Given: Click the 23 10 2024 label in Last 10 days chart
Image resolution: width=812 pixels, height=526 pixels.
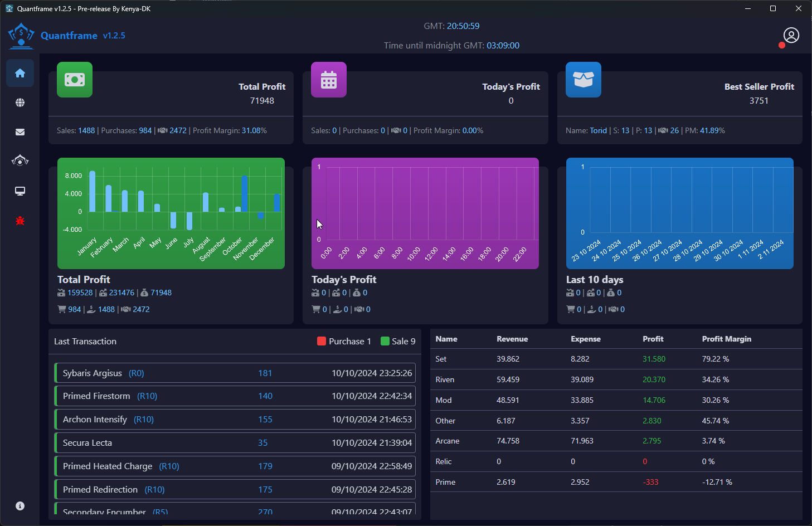Looking at the screenshot, I should click(586, 250).
